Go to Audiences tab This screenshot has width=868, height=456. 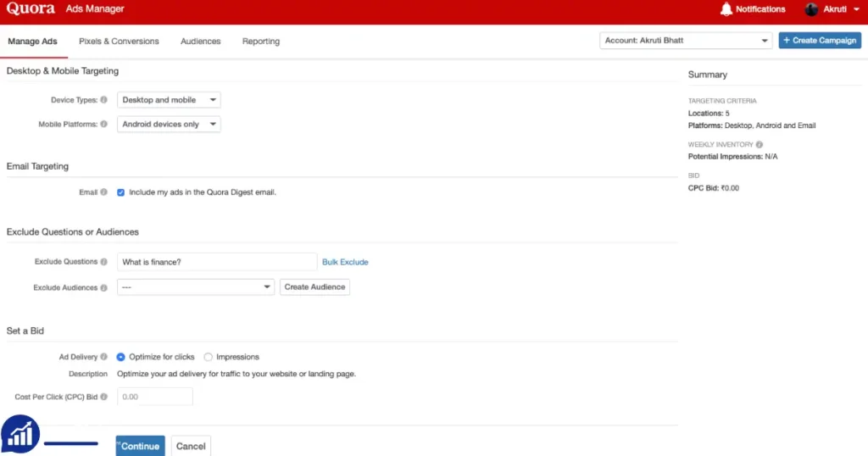click(x=200, y=41)
